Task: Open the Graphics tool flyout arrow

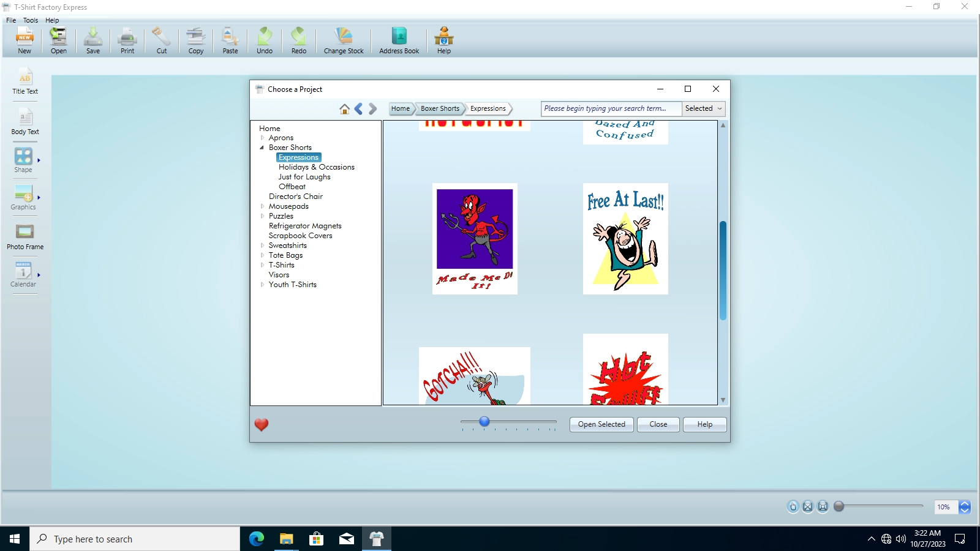Action: click(x=39, y=198)
